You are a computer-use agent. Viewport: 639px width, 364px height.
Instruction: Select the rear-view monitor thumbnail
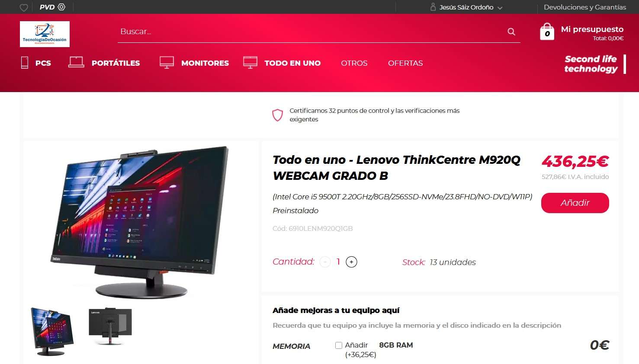pos(110,326)
